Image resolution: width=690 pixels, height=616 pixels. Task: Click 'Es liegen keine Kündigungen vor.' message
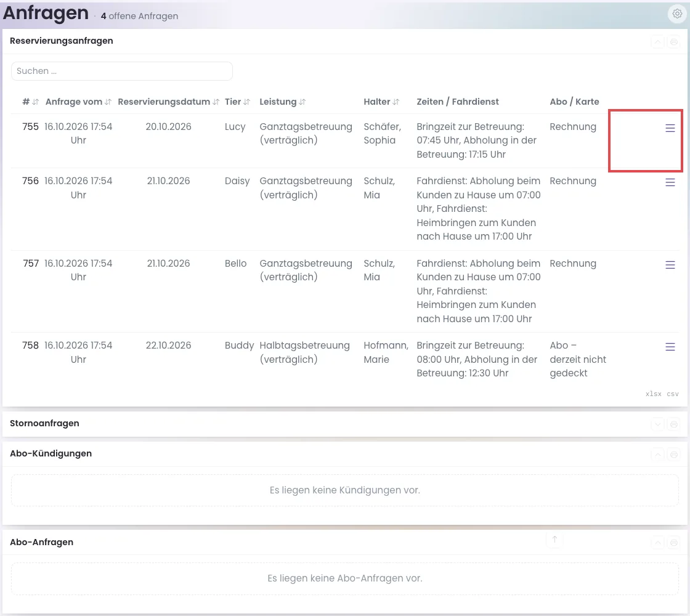[x=345, y=490]
